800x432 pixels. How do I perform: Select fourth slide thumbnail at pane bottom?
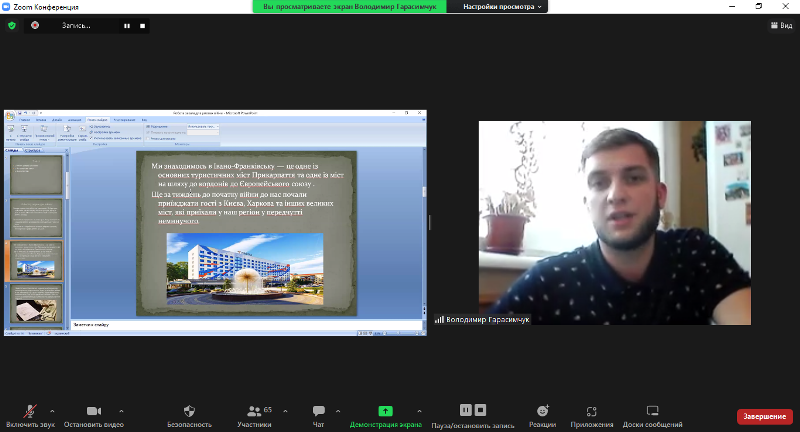click(36, 303)
